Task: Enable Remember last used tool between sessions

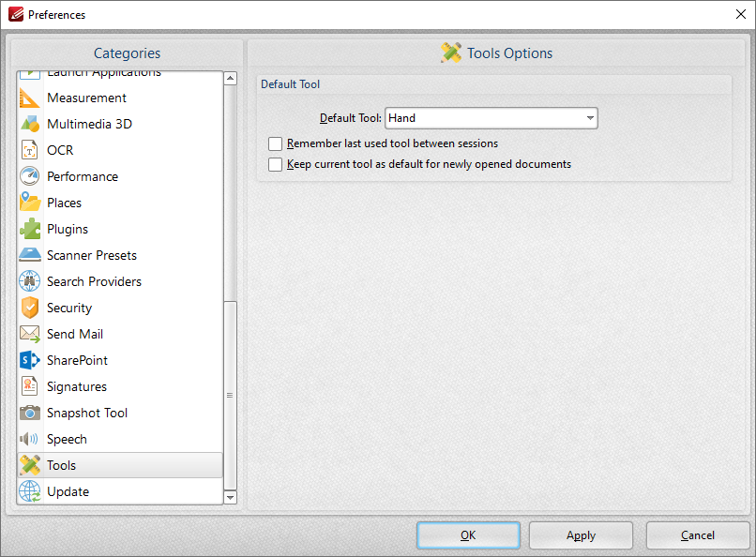Action: 276,143
